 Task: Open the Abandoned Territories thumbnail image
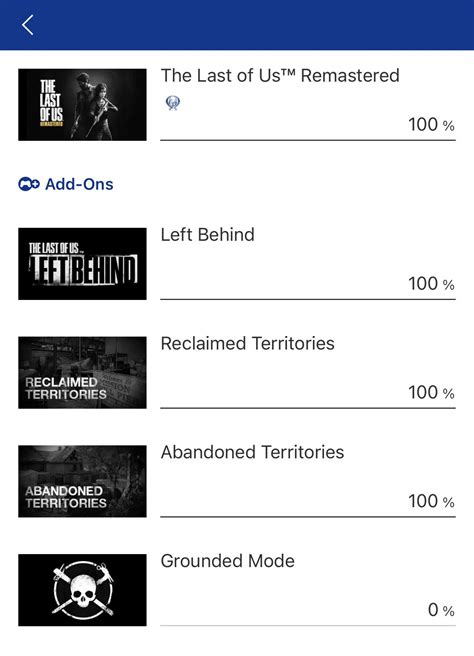point(82,481)
